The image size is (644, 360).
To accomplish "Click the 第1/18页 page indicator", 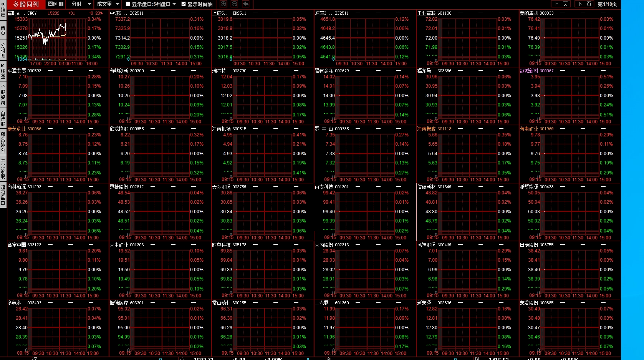I will pos(608,4).
